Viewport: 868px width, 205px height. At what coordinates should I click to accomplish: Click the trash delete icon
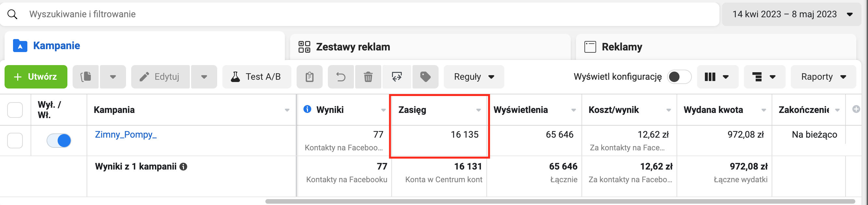pyautogui.click(x=368, y=77)
